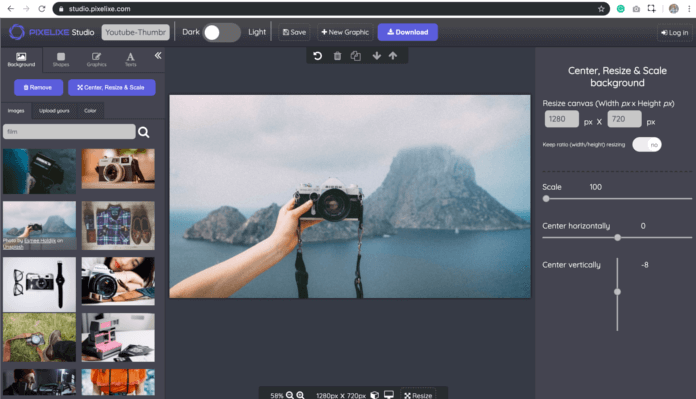Click the Remove background button

click(38, 87)
